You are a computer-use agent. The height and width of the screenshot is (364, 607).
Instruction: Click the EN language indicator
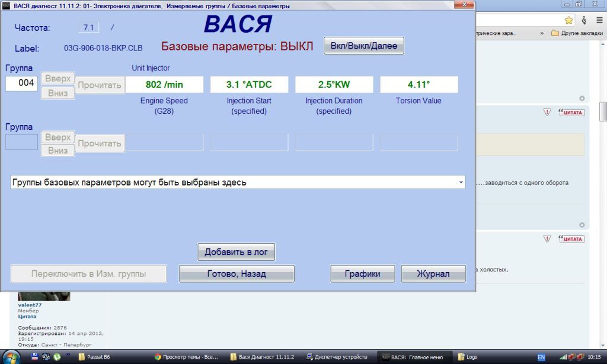[x=541, y=357]
